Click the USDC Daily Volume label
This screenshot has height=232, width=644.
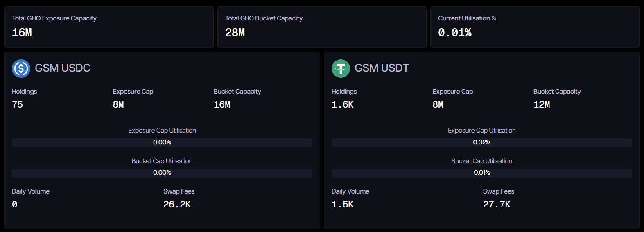(x=31, y=191)
